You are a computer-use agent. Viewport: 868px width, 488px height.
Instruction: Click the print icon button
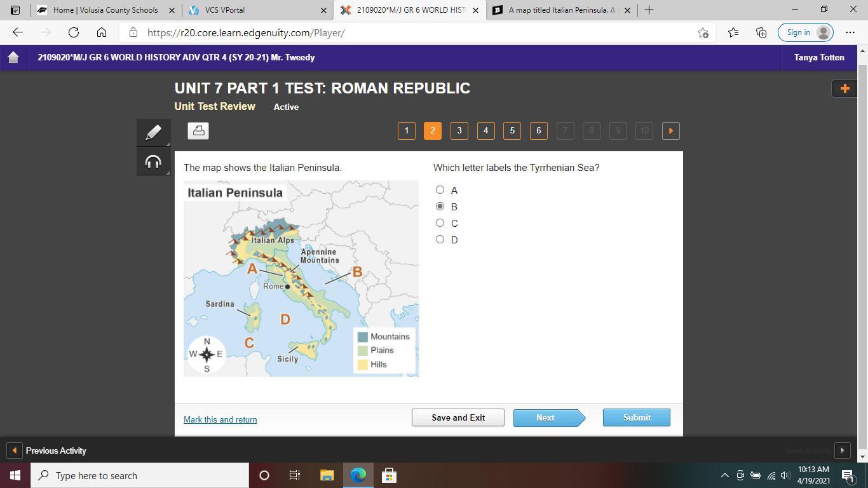pyautogui.click(x=198, y=131)
